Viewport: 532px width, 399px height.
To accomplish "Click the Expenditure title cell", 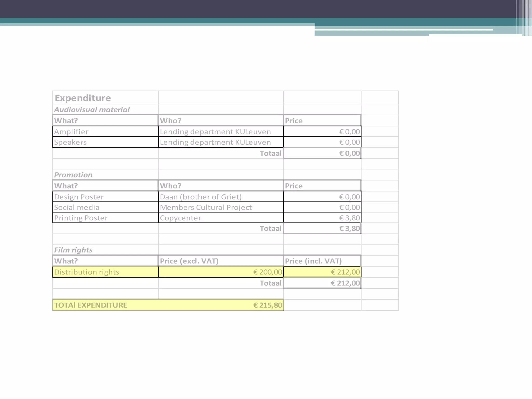I will 83,98.
